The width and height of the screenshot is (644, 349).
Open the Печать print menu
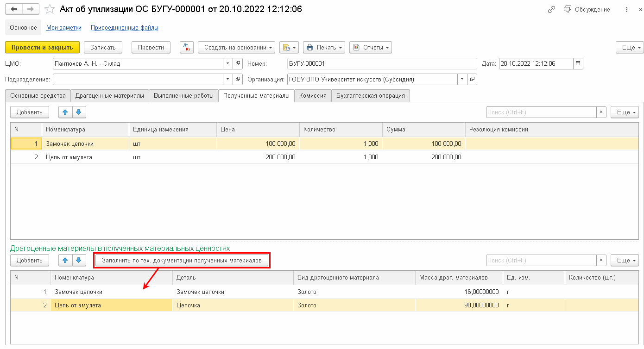tap(324, 47)
